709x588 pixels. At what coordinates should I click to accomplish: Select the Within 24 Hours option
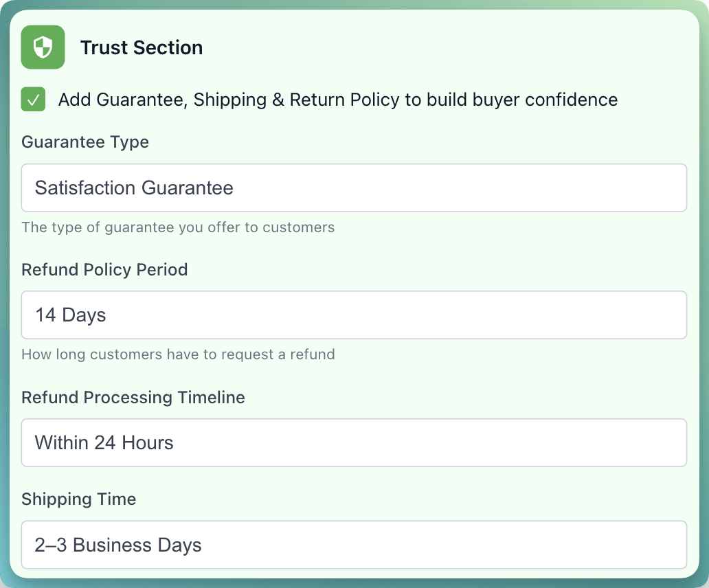click(x=104, y=442)
